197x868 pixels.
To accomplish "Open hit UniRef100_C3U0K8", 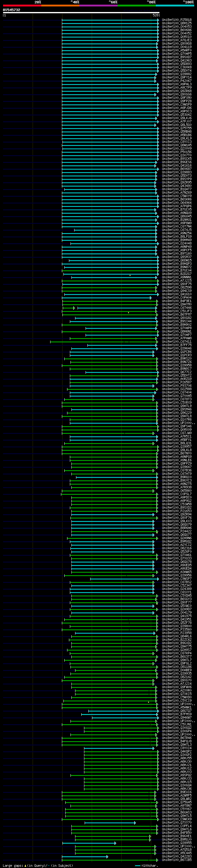I will pyautogui.click(x=177, y=67).
